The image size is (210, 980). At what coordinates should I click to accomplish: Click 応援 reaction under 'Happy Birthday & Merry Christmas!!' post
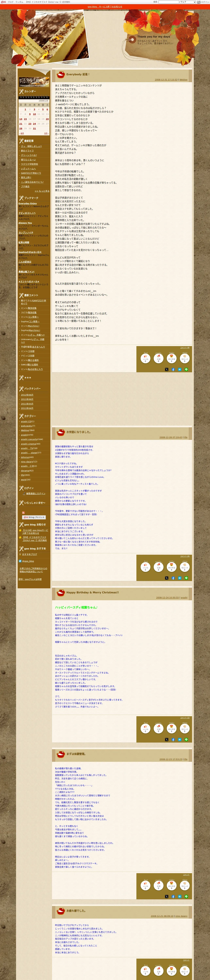click(x=158, y=728)
